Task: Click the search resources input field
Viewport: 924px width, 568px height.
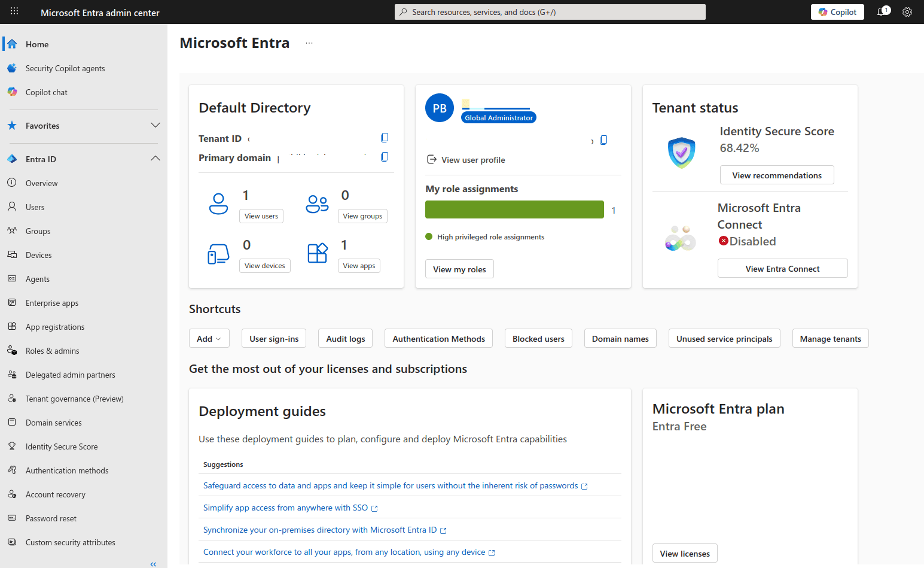Action: (x=550, y=12)
